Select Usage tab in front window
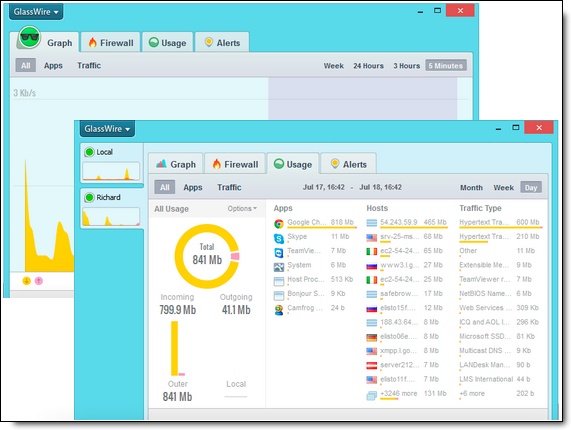The height and width of the screenshot is (430, 571). (x=293, y=164)
